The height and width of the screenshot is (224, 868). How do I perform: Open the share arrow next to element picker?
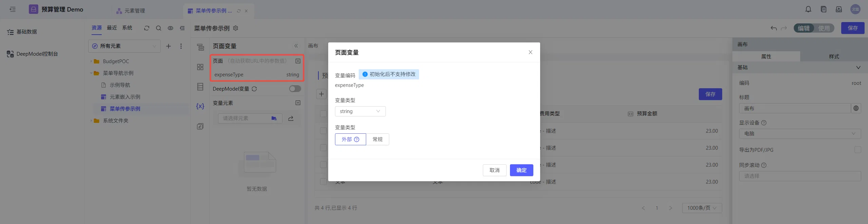[x=291, y=118]
